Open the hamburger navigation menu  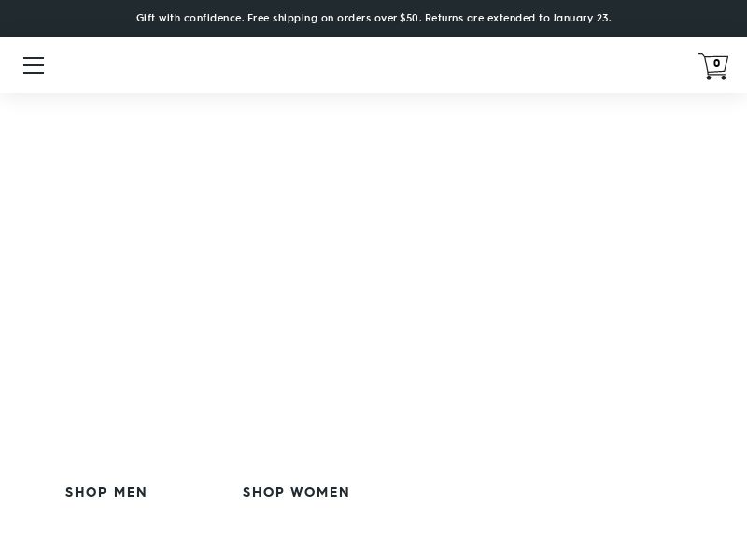click(34, 65)
